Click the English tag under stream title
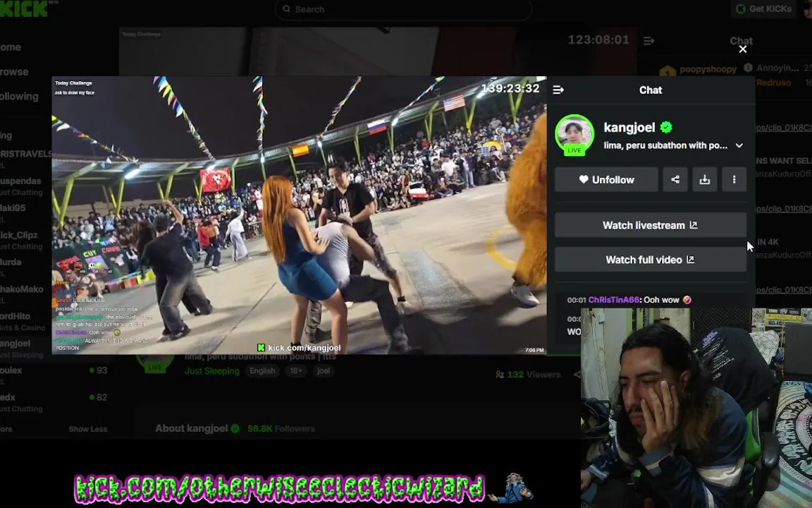The height and width of the screenshot is (508, 812). click(x=262, y=371)
